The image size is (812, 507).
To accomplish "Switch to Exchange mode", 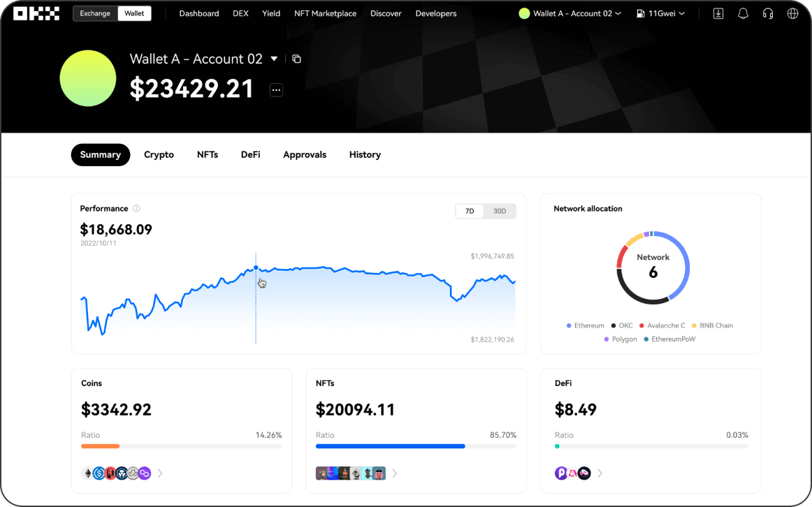I will coord(95,13).
